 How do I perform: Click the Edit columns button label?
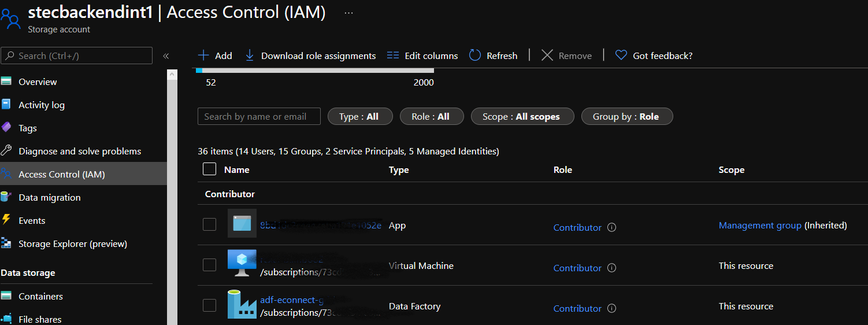431,56
